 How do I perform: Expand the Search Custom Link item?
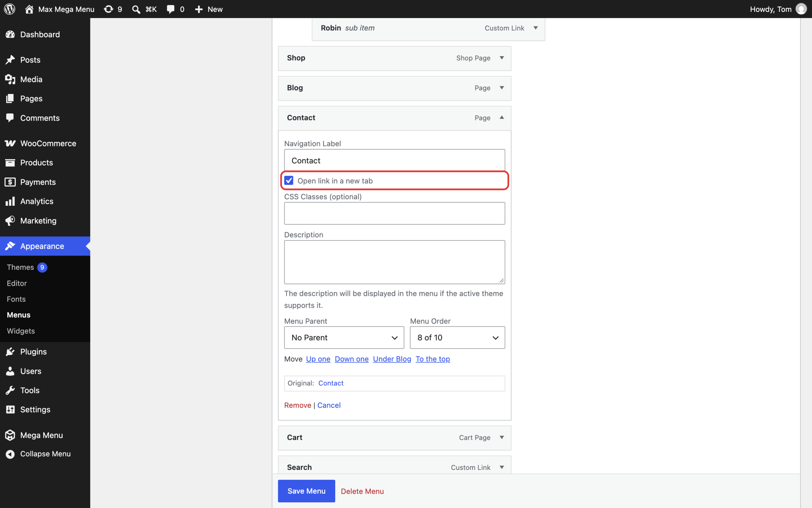(x=501, y=467)
